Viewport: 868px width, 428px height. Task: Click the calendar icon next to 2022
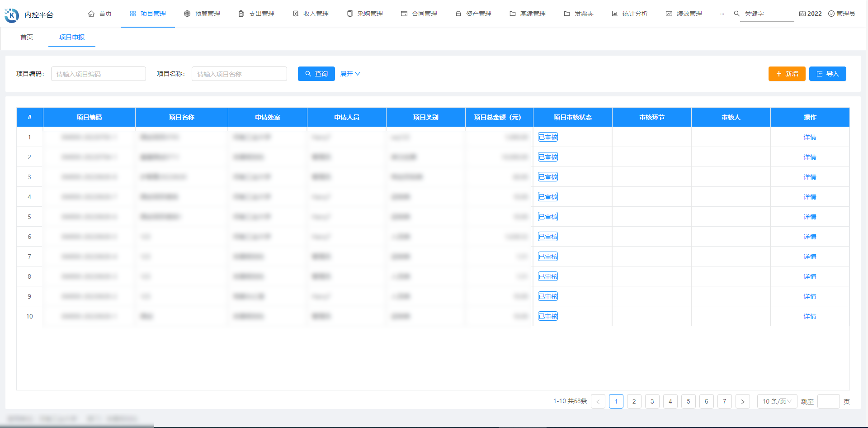click(x=802, y=14)
